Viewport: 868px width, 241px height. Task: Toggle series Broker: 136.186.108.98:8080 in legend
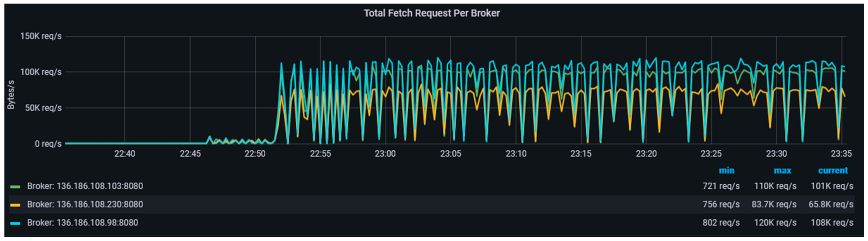[x=83, y=222]
